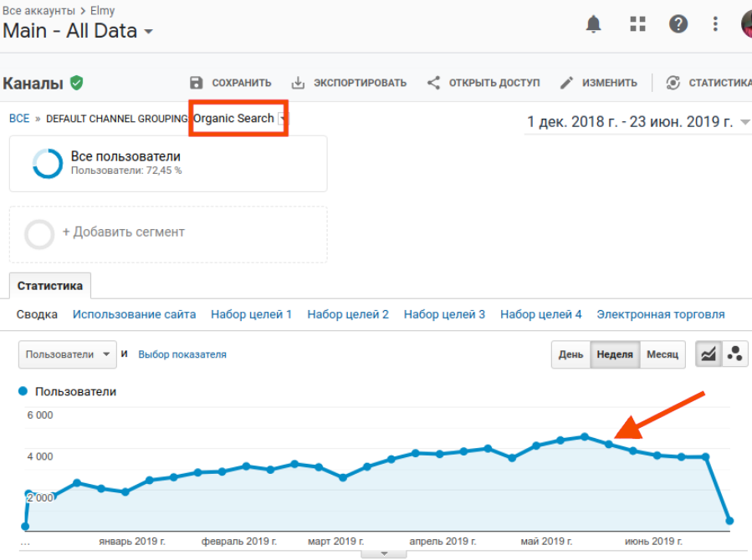Screen dimensions: 752x560
Task: Click Добавить сегмент box
Action: tap(167, 232)
